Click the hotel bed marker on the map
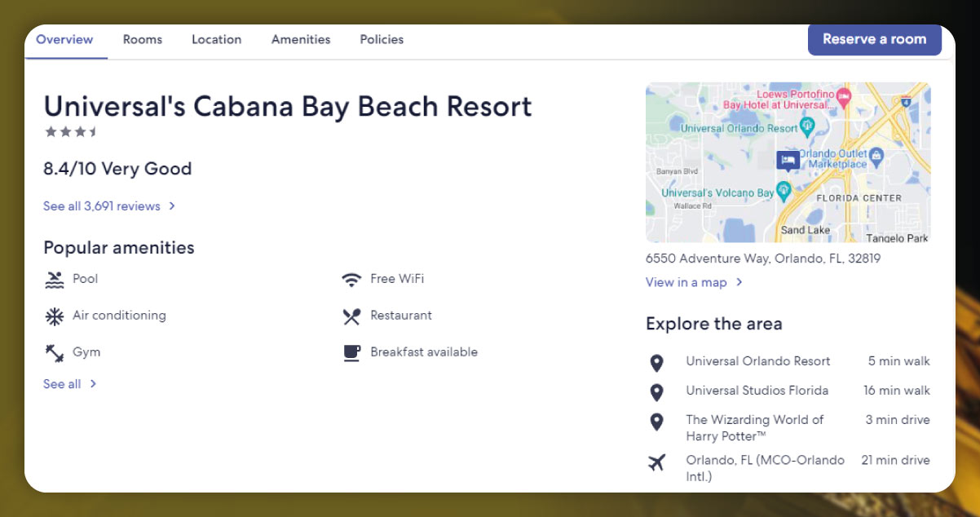 pos(788,161)
